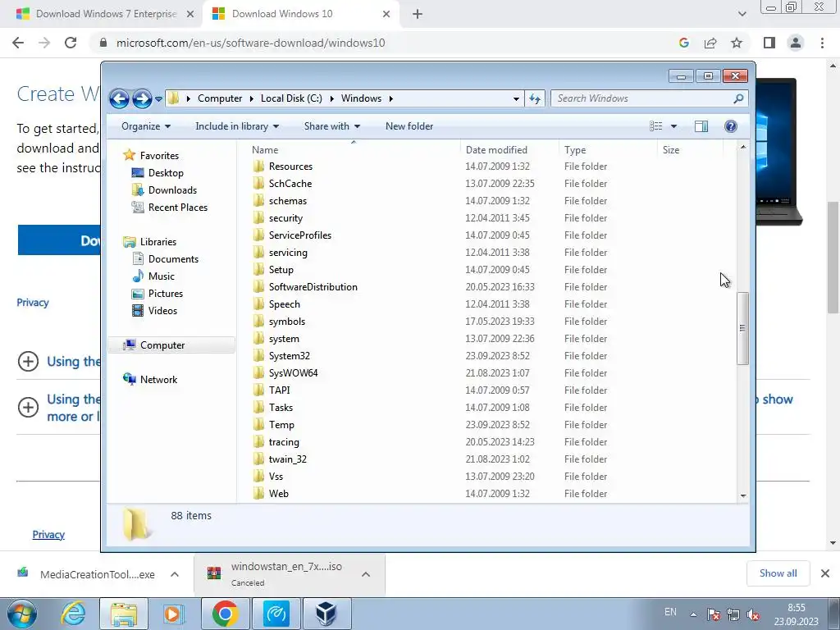Click the magnifier icon in Explorer's search box

(x=738, y=98)
